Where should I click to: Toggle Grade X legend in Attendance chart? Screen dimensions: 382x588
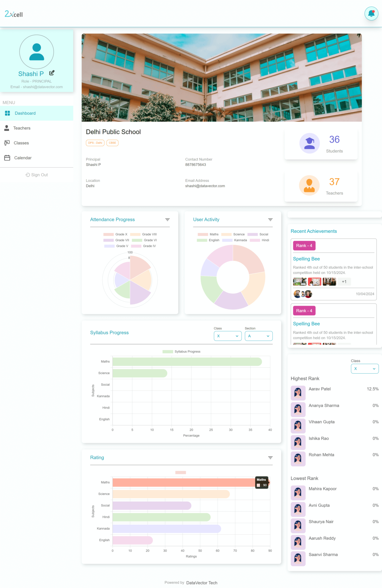coord(115,234)
